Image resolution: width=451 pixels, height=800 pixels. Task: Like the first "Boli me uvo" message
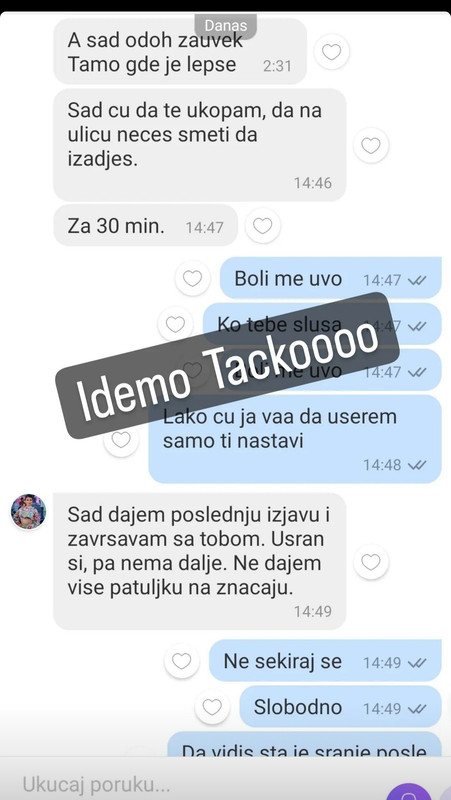click(x=192, y=278)
